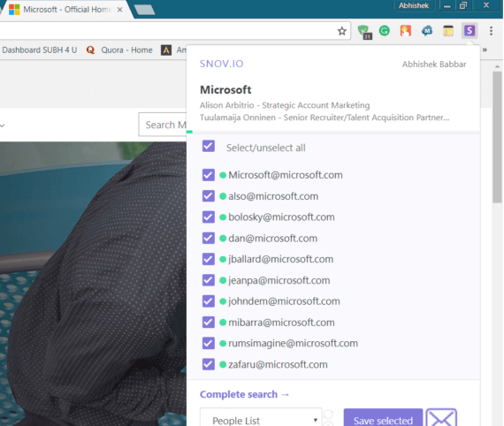Open Dashboard SUBH 4 U bookmark
Viewport: 504px width, 426px height.
39,50
